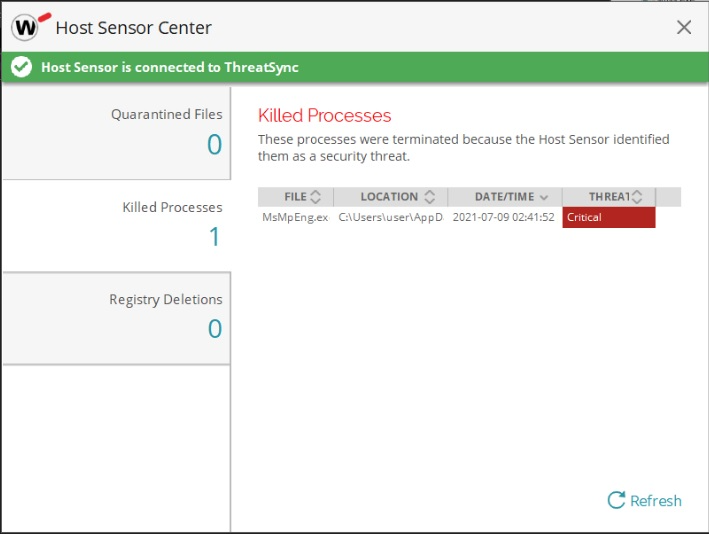Screen dimensions: 710x534
Task: Open the Quarantined Files tab
Action: click(116, 132)
